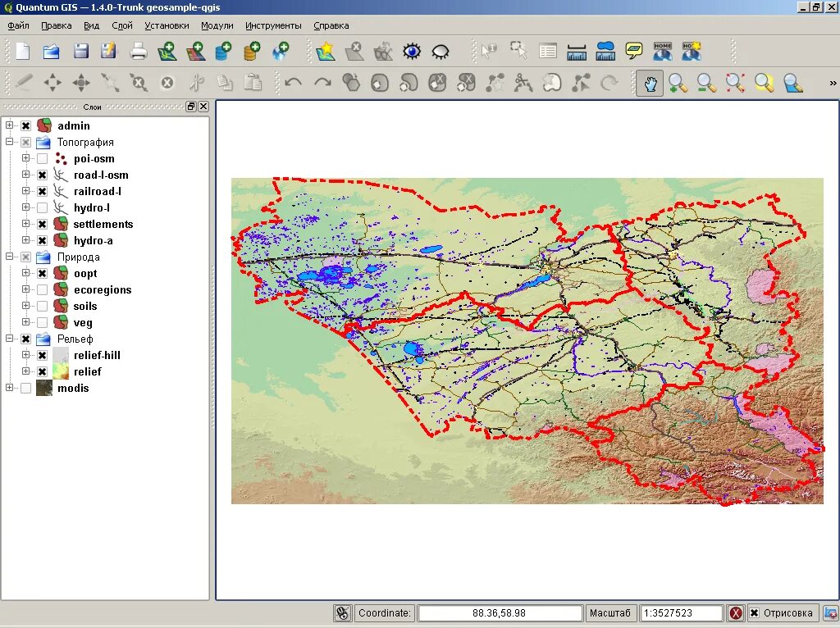Disable the road-l-osm layer checkbox
Screen dimensions: 840x628
point(43,175)
